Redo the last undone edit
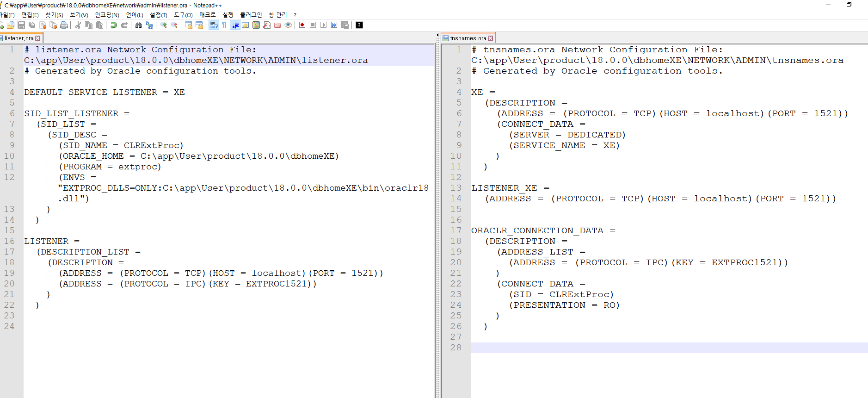 coord(124,25)
